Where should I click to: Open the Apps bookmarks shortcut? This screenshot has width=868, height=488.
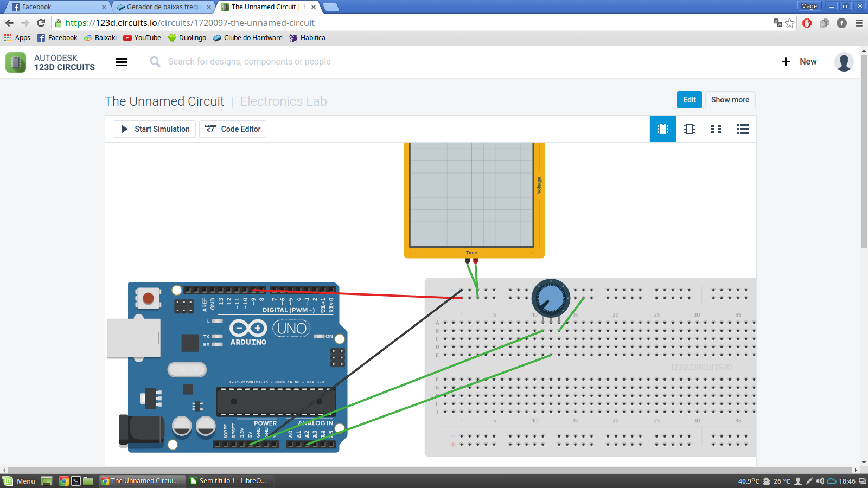pos(17,38)
